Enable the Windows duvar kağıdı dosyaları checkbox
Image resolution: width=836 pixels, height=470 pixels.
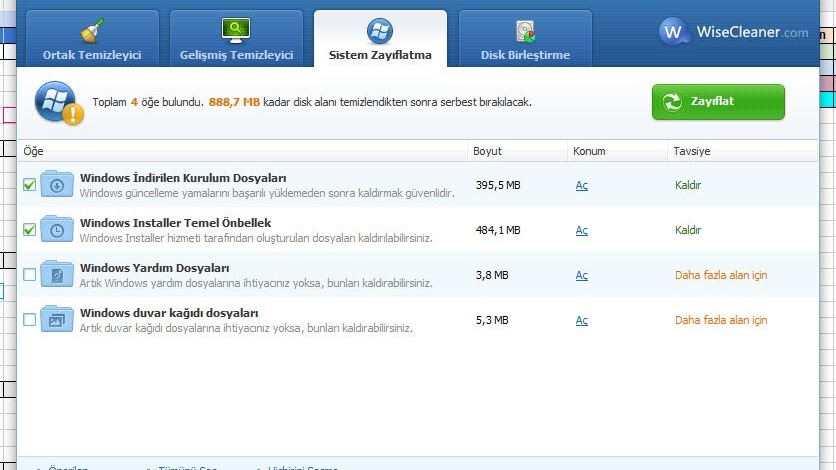tap(29, 320)
